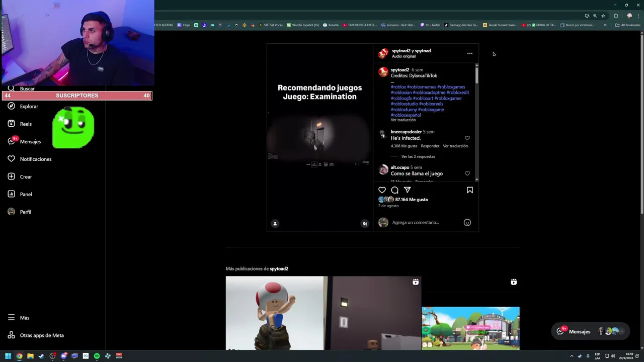Like kneecapsdealer's comment

point(467,138)
